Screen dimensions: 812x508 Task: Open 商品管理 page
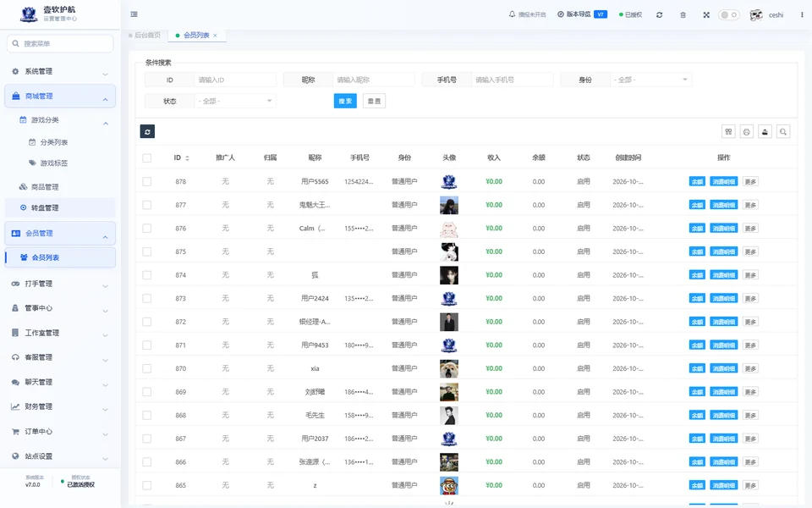click(45, 186)
